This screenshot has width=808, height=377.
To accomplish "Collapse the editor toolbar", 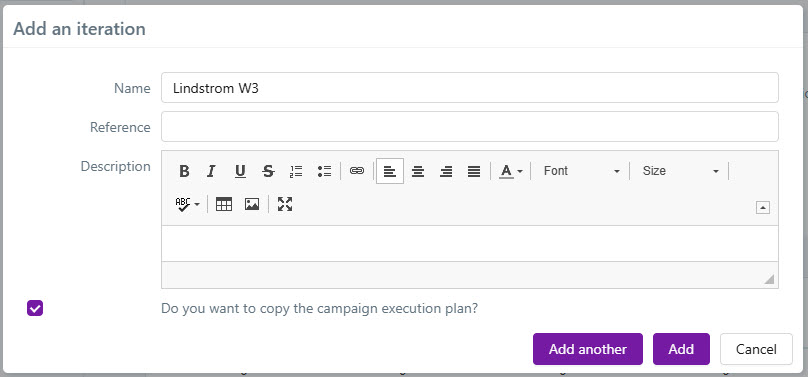I will click(763, 208).
